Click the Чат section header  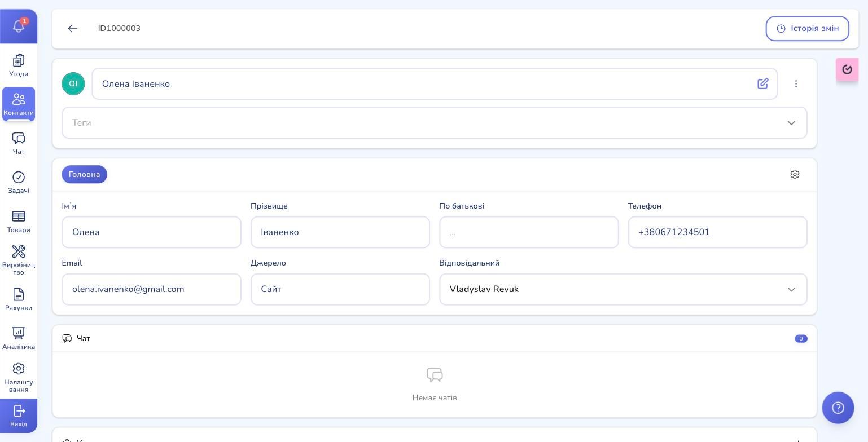435,338
